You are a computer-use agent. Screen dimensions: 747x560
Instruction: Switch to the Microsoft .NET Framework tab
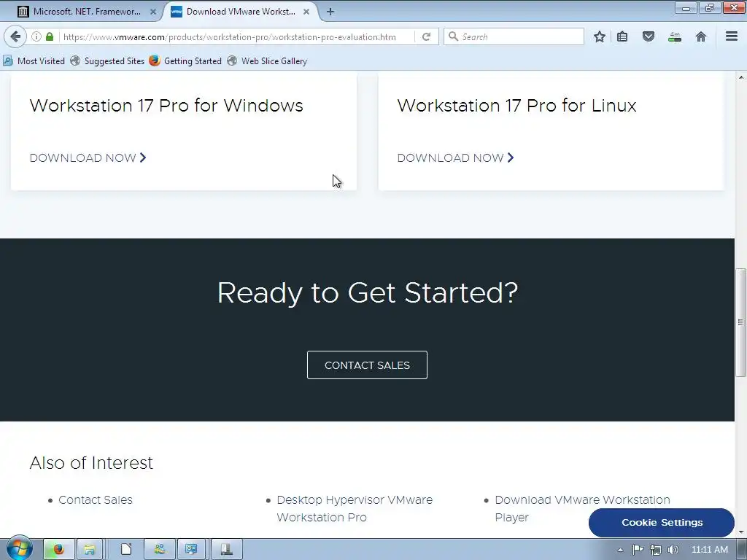click(x=87, y=12)
